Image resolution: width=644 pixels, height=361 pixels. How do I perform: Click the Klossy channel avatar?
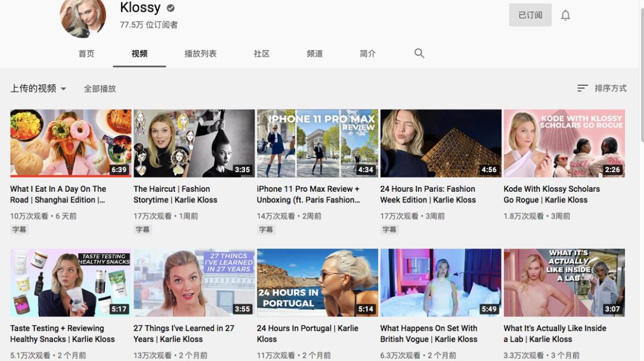83,17
